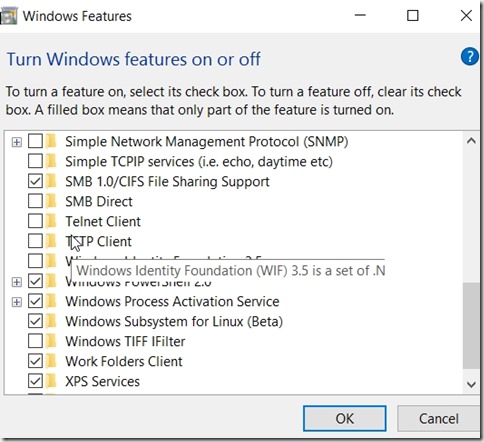Viewport: 484px width, 442px height.
Task: Enable the Telnet Client checkbox
Action: point(35,221)
